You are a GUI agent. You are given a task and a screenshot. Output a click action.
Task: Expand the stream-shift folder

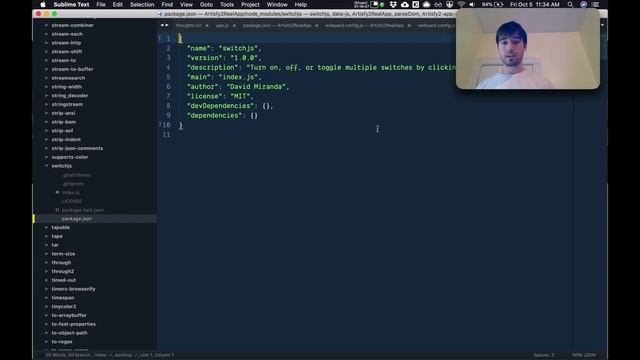click(46, 52)
